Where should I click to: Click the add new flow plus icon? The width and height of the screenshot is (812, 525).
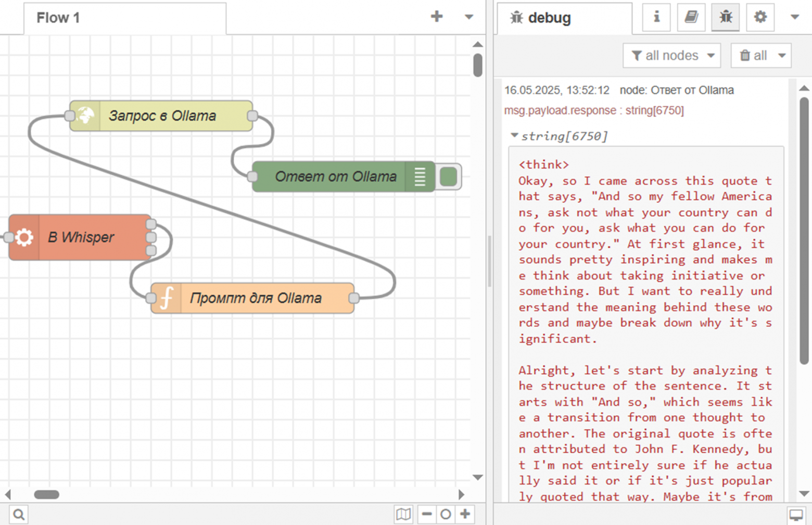click(x=437, y=17)
